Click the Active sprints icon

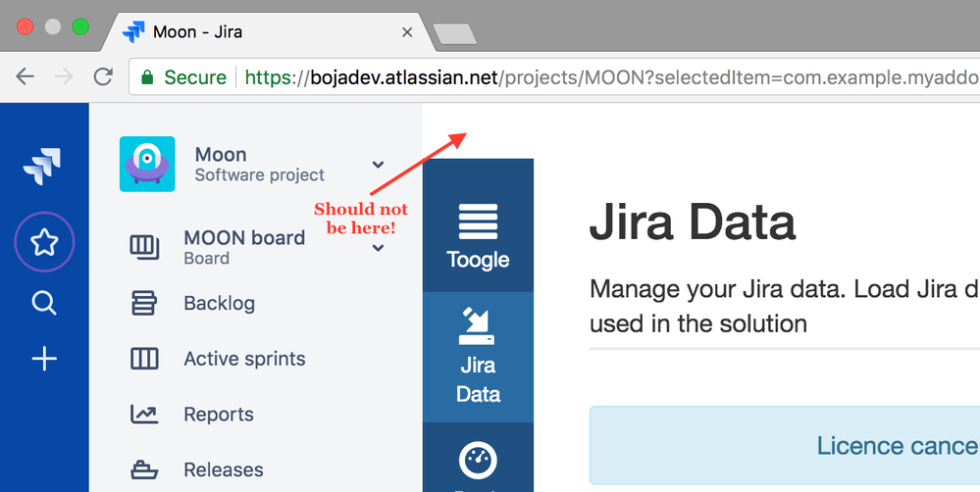point(144,359)
